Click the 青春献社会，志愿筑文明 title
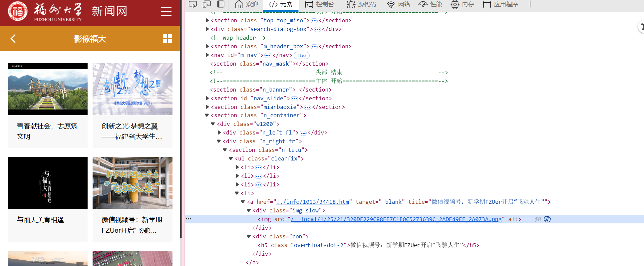 coord(47,131)
